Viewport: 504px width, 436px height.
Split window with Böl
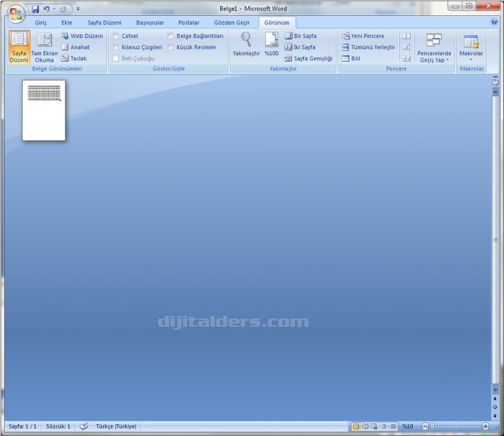(x=351, y=58)
